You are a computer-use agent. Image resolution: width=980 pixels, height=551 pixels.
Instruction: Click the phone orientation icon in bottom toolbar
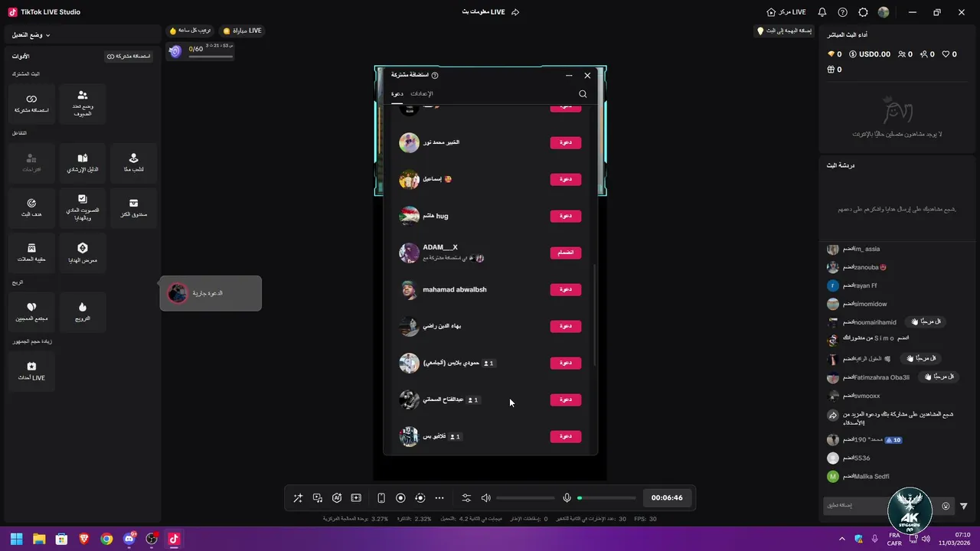click(381, 497)
